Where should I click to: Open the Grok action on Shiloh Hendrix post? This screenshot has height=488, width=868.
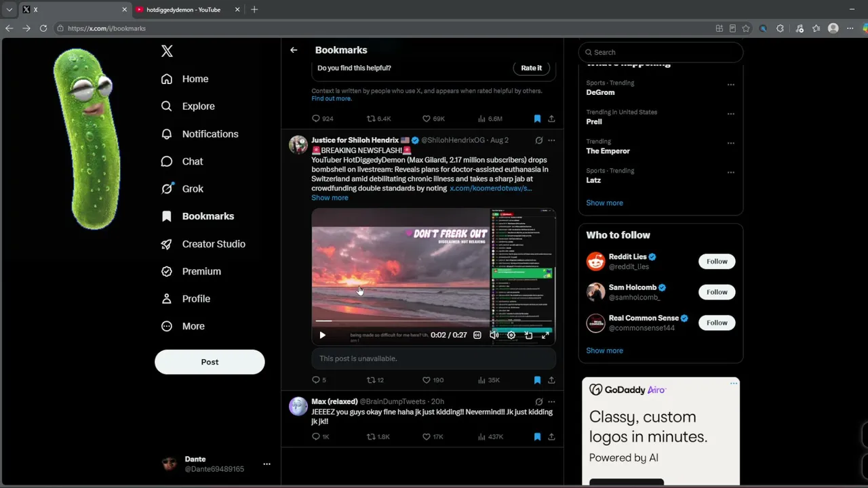538,140
